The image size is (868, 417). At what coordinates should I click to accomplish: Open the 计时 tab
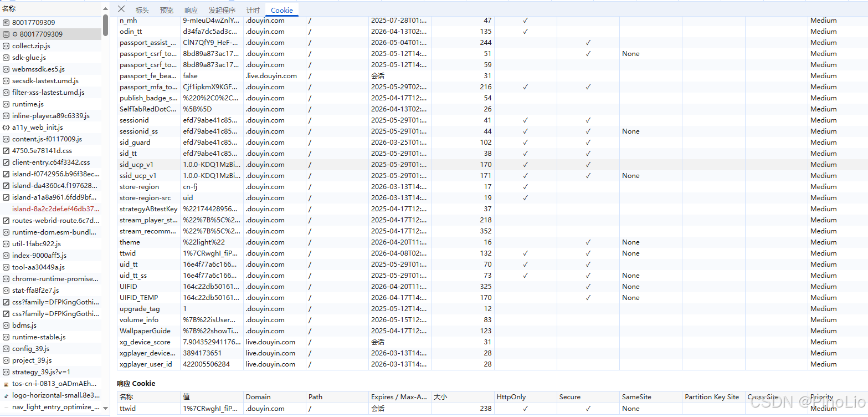tap(253, 10)
